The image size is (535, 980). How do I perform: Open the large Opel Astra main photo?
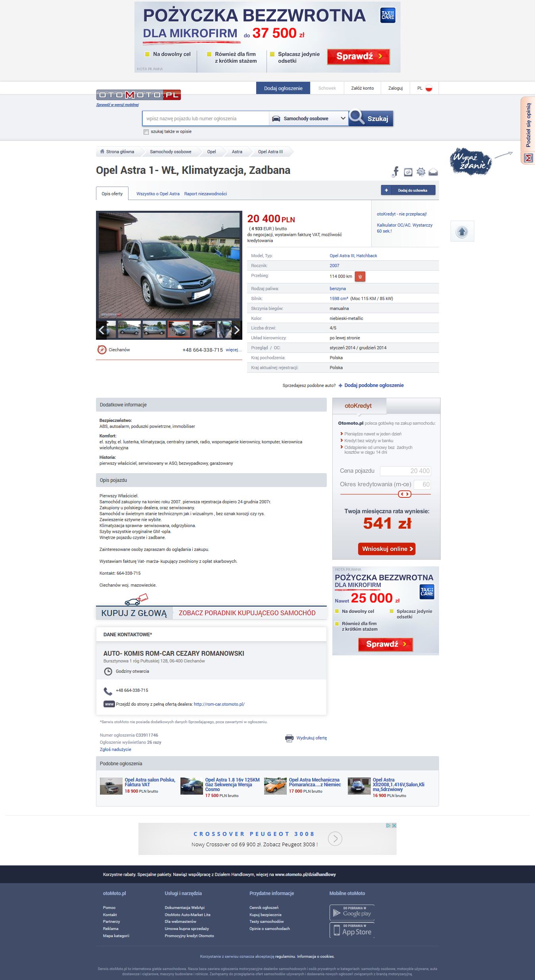point(169,265)
